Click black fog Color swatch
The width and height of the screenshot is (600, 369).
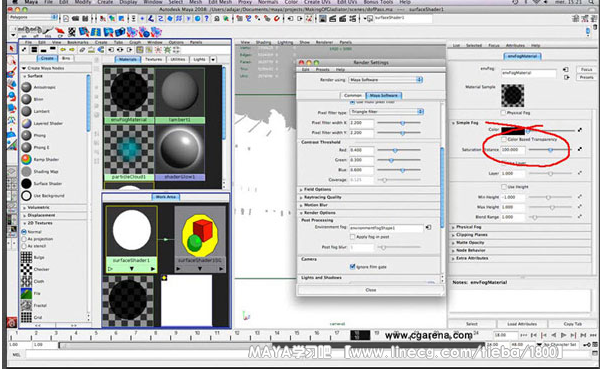[x=513, y=131]
